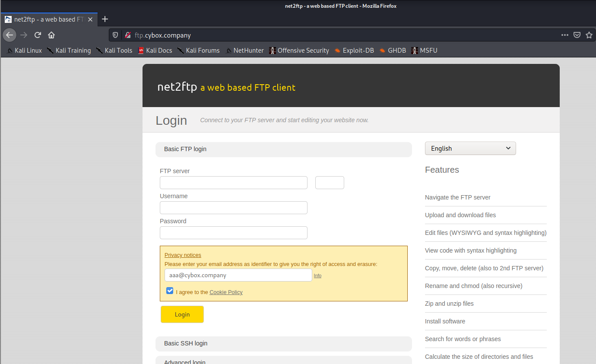Close the net2ftp browser tab

click(90, 19)
